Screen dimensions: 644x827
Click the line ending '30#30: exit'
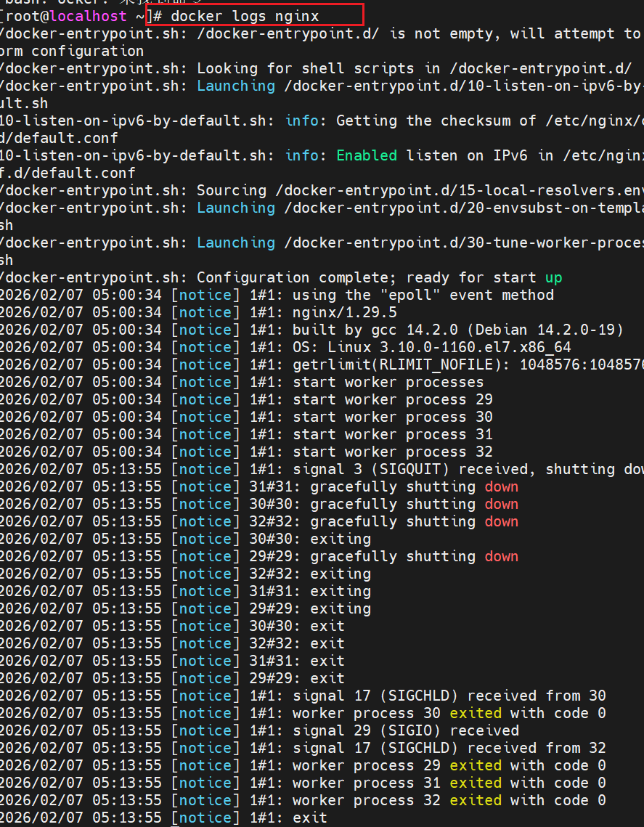(x=172, y=626)
